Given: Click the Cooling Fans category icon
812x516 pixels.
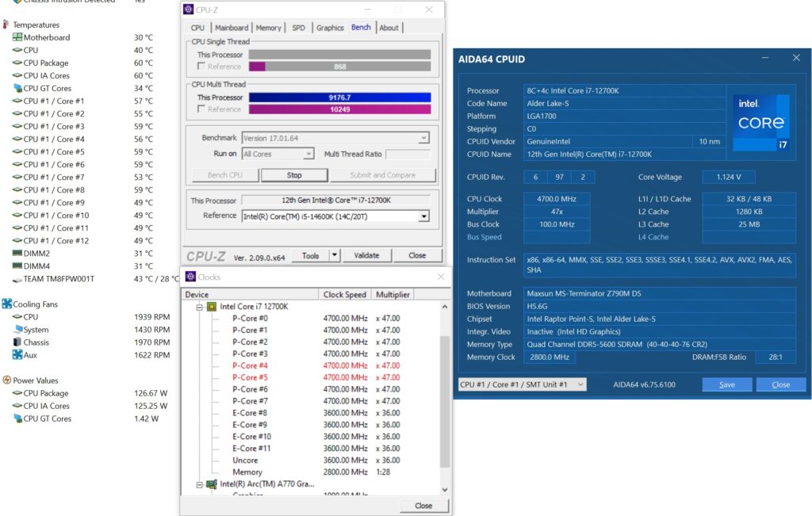Looking at the screenshot, I should [x=6, y=304].
